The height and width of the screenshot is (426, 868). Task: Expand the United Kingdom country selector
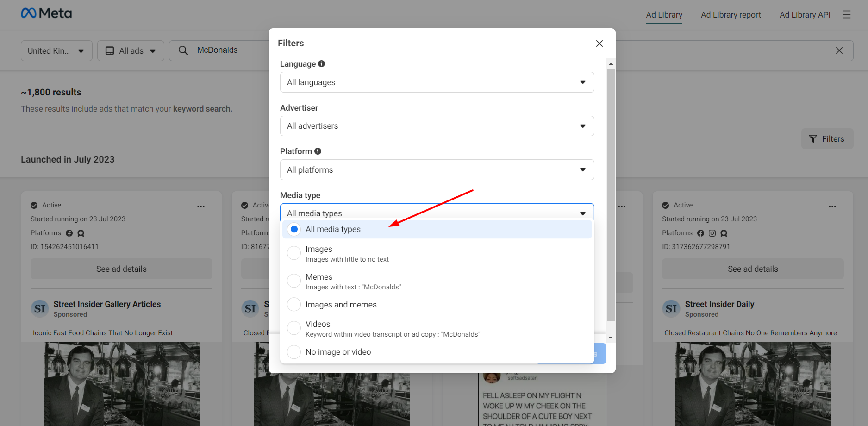(x=56, y=50)
